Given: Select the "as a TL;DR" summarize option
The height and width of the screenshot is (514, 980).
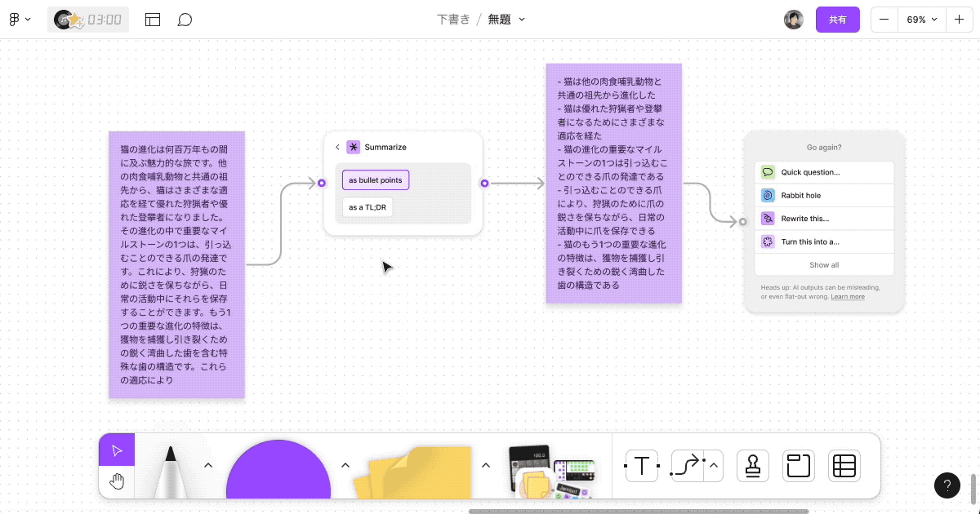Looking at the screenshot, I should click(367, 206).
